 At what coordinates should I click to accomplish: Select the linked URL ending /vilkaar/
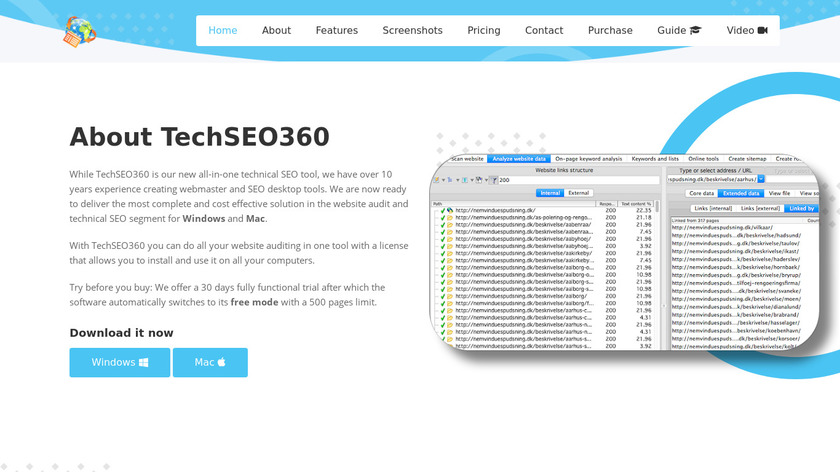click(722, 228)
